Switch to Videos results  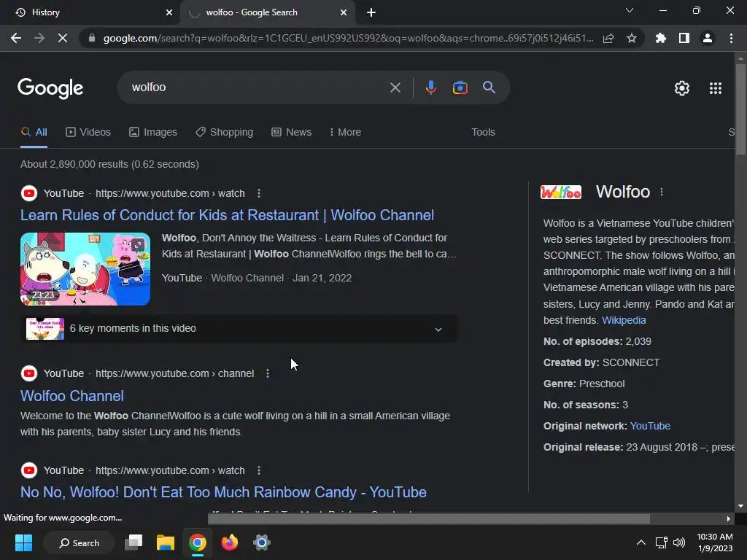[88, 133]
